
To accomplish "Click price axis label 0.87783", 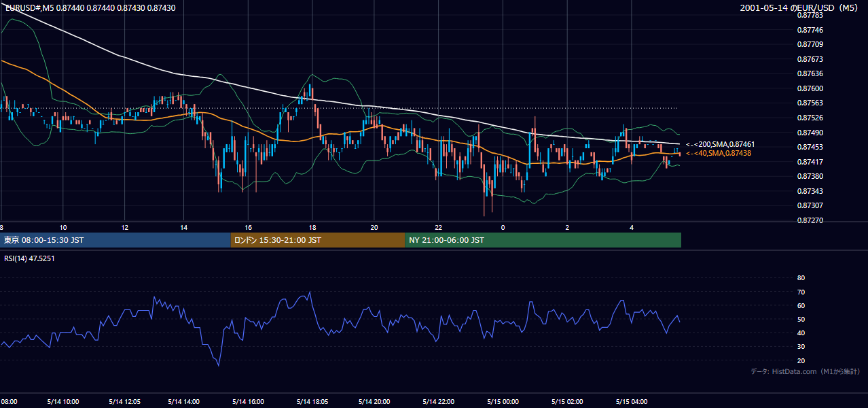I will pos(810,15).
